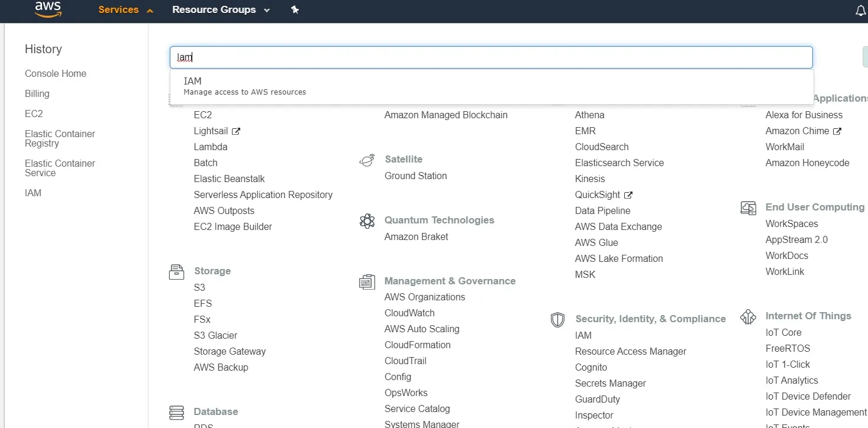The width and height of the screenshot is (868, 428).
Task: Open AWS Glue
Action: 596,242
